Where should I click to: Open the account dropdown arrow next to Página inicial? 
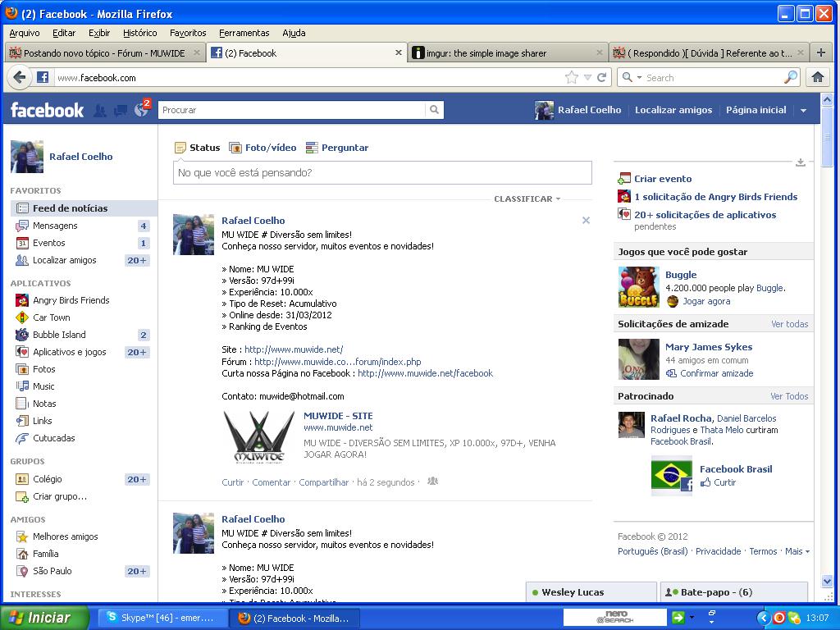click(x=804, y=111)
